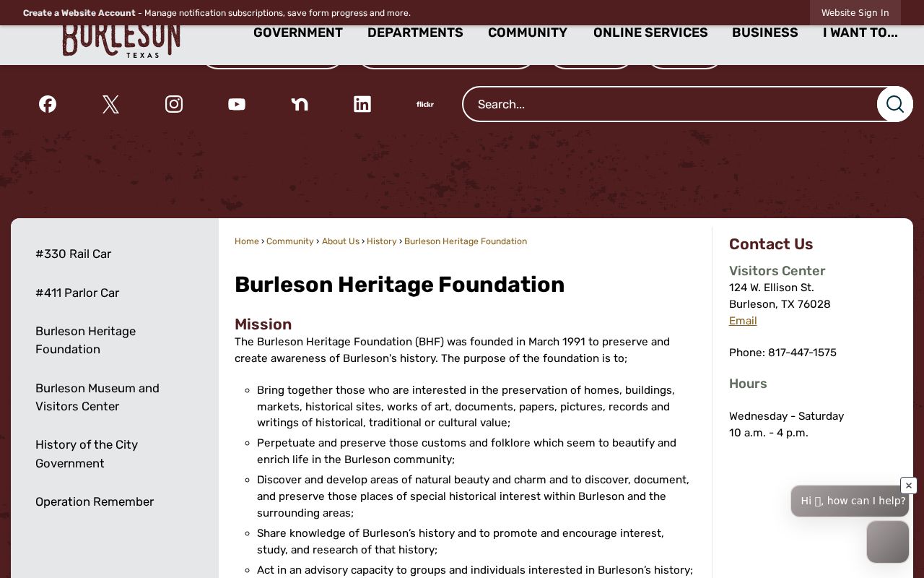Open the Facebook social icon

[48, 104]
